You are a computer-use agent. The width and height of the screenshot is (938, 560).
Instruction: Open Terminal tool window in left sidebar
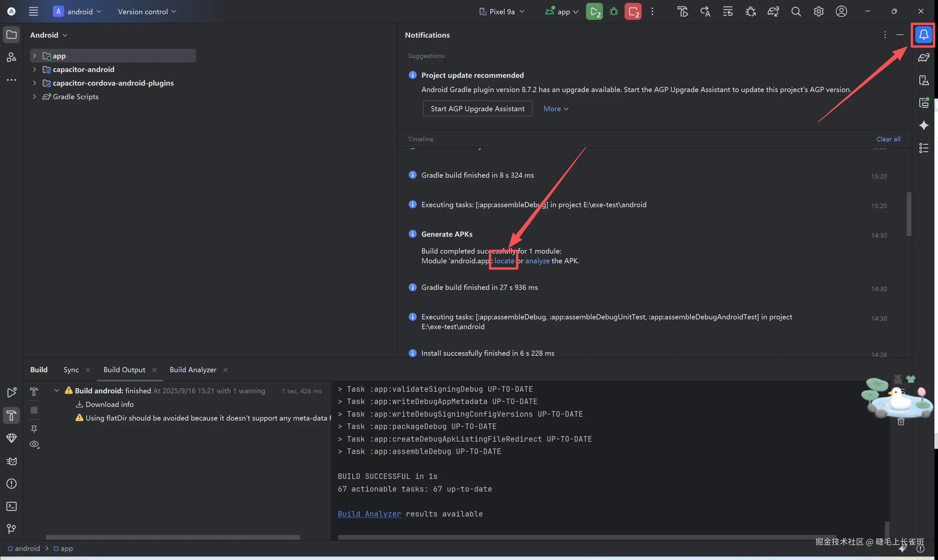click(11, 506)
